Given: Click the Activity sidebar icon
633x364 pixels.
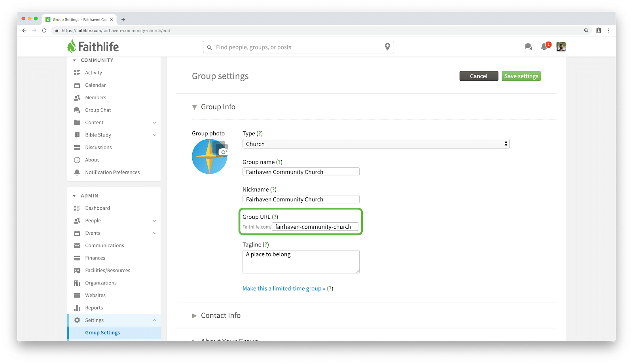Looking at the screenshot, I should pos(77,73).
